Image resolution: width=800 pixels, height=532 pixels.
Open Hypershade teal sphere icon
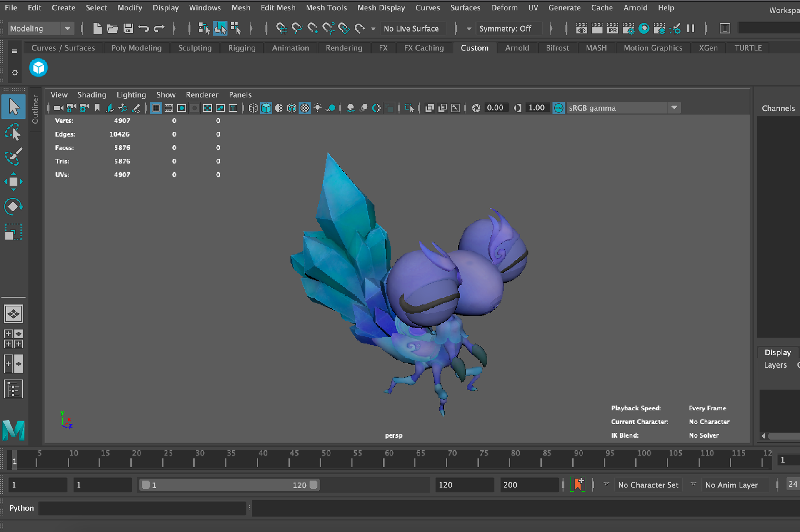click(x=644, y=28)
